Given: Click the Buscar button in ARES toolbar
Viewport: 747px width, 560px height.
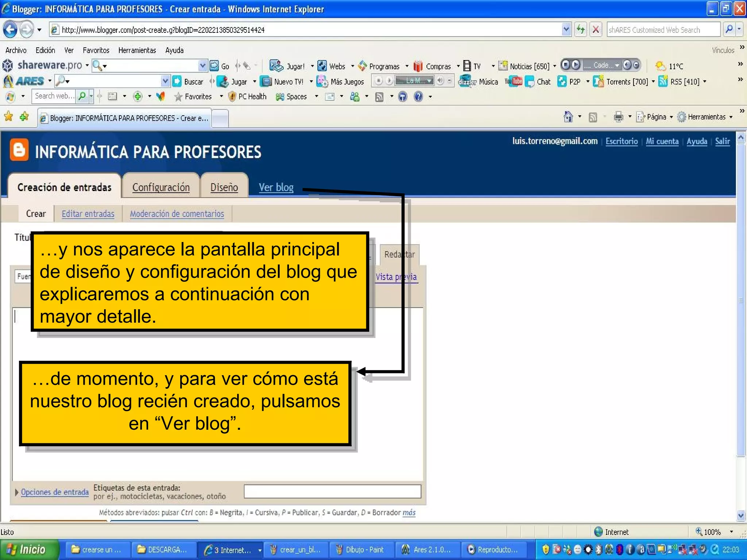Looking at the screenshot, I should 187,82.
